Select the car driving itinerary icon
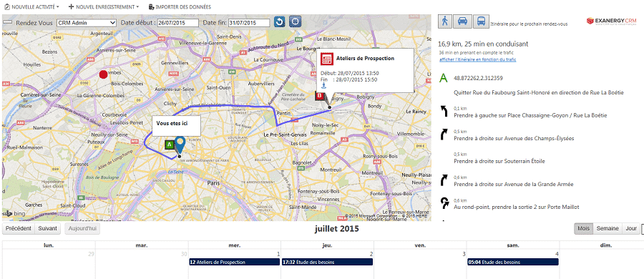 click(462, 21)
